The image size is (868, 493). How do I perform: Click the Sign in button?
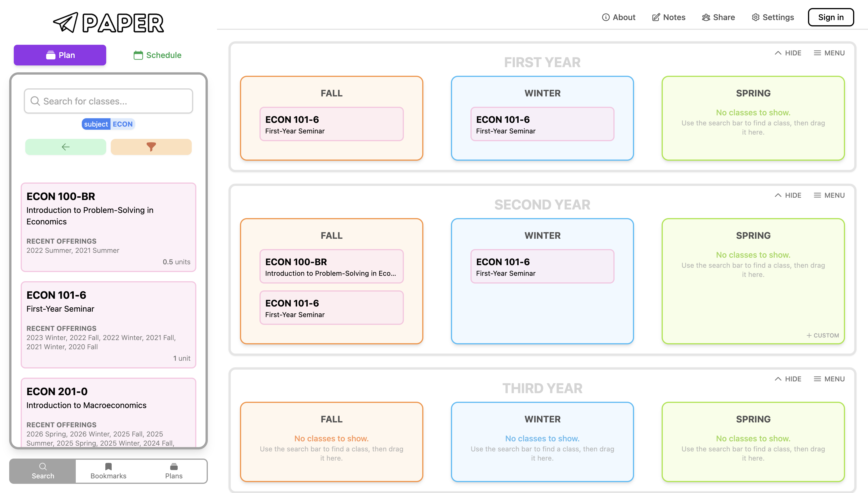coord(830,17)
